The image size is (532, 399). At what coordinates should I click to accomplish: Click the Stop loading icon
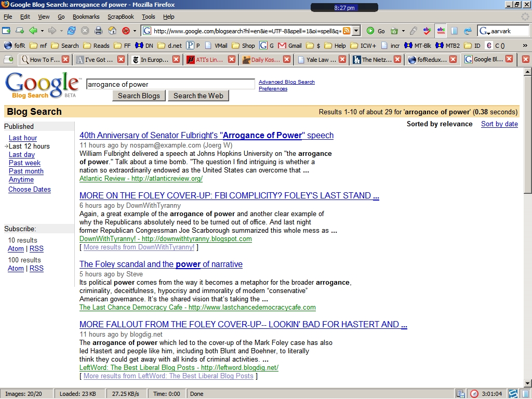point(85,31)
